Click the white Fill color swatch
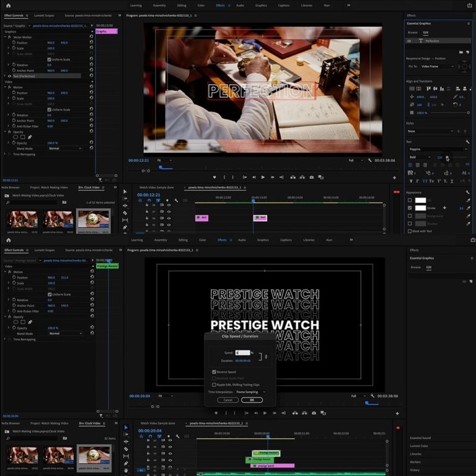 (x=420, y=200)
